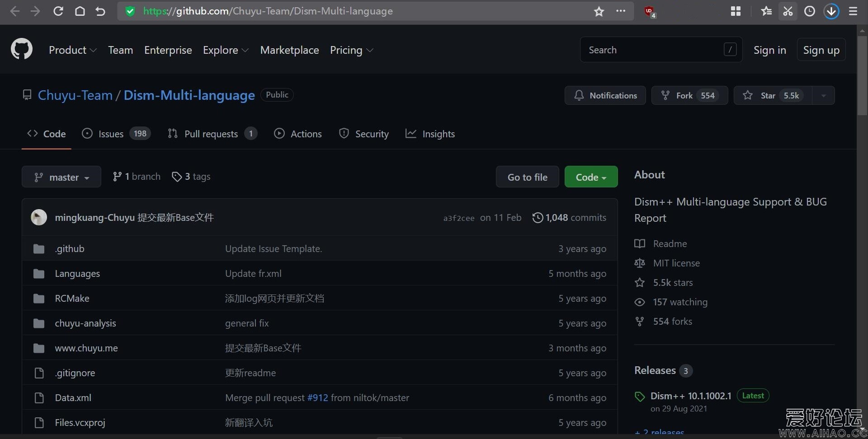Expand the master branch selector
This screenshot has height=439, width=868.
[x=61, y=177]
